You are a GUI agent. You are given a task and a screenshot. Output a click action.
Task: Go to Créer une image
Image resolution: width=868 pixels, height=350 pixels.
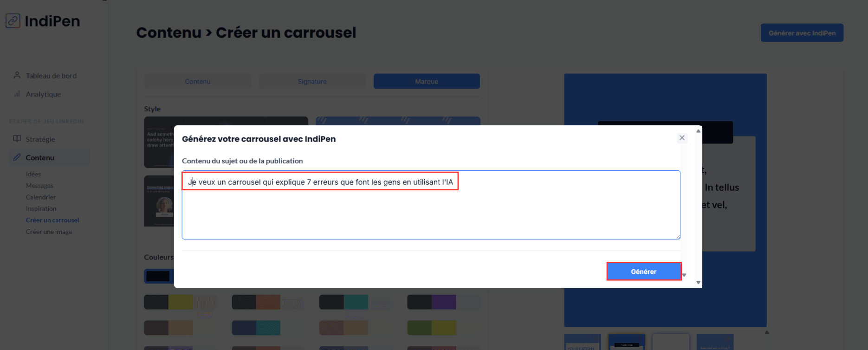[49, 232]
